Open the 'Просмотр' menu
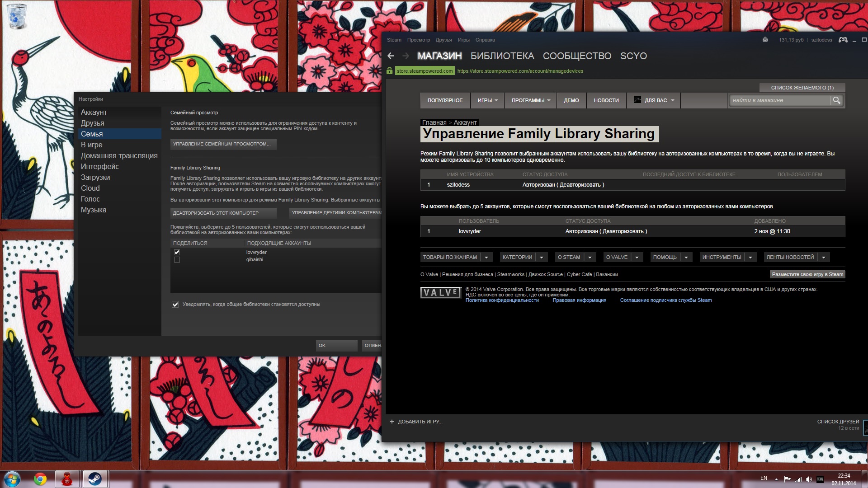This screenshot has width=868, height=488. [418, 40]
